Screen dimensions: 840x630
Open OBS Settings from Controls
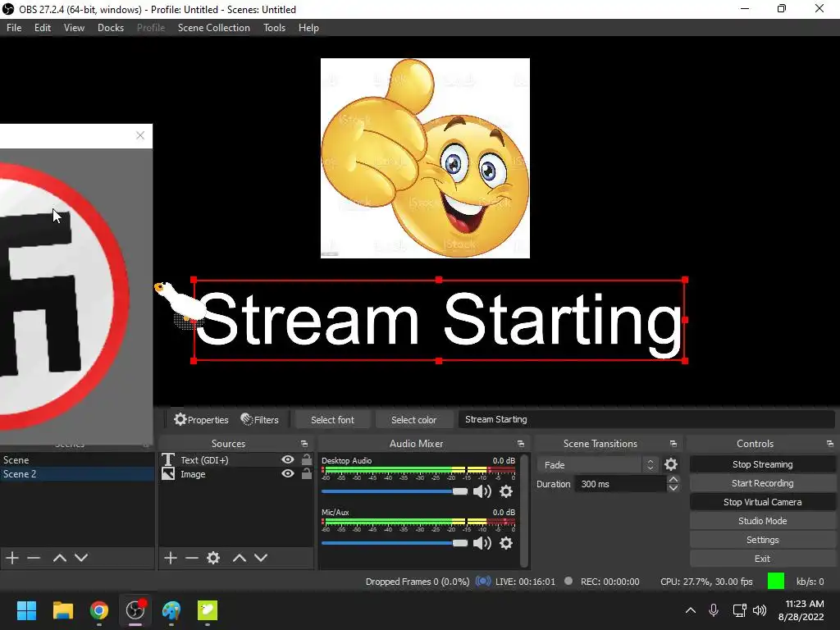coord(762,540)
